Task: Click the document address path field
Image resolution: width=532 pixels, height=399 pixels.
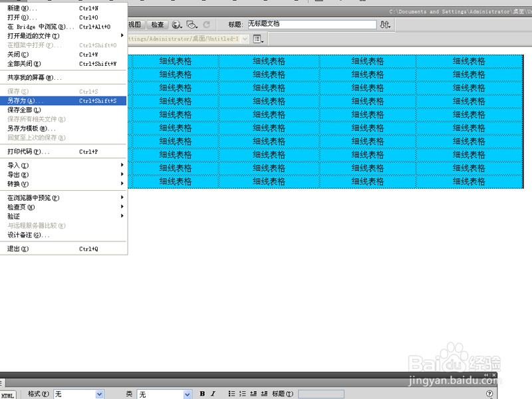Action: [185, 39]
